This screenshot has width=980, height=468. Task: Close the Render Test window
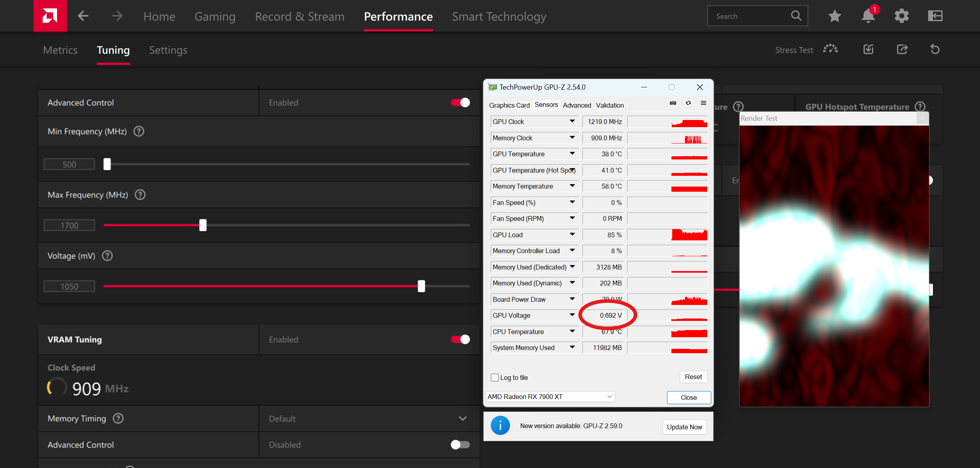(x=923, y=118)
